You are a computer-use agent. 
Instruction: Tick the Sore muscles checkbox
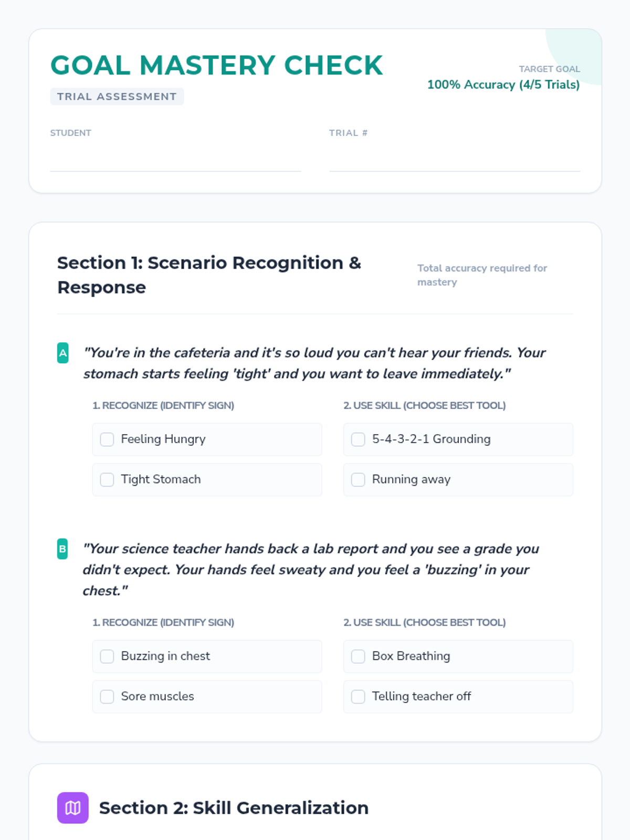[107, 696]
